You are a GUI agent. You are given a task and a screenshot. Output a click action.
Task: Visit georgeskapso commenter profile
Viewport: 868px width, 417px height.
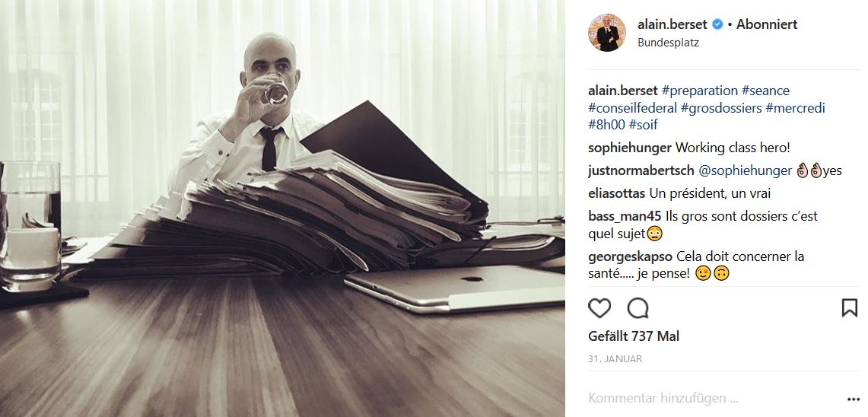(631, 257)
